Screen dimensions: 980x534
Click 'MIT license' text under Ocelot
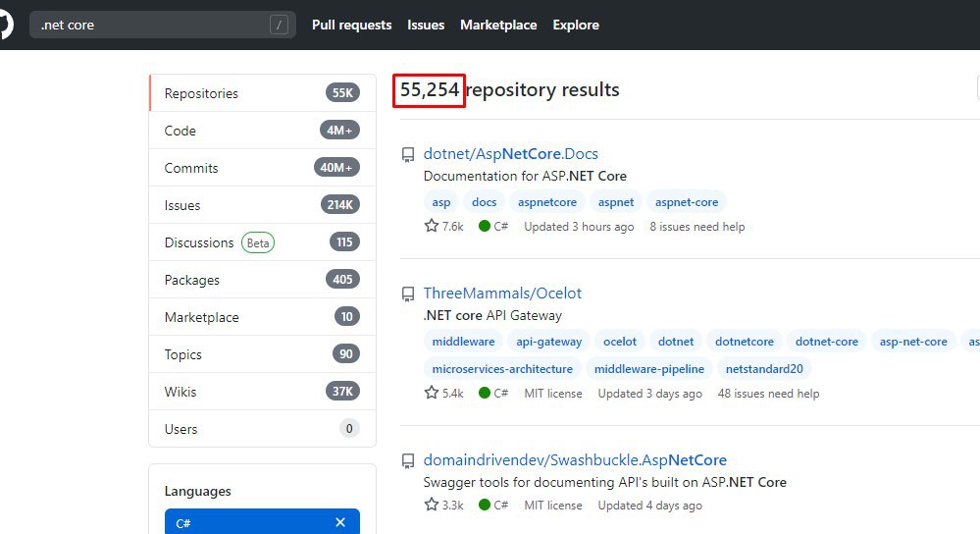(553, 394)
